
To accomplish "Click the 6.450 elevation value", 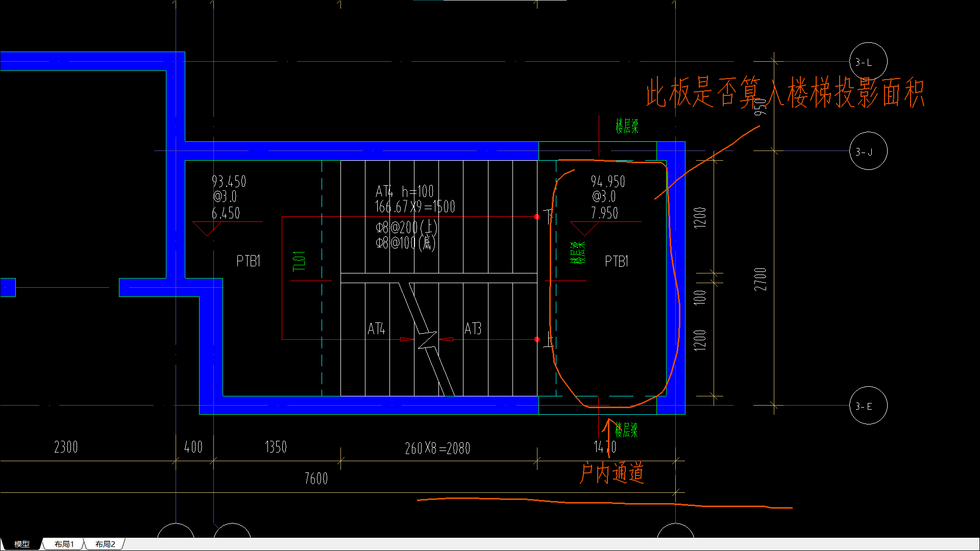I will 226,213.
